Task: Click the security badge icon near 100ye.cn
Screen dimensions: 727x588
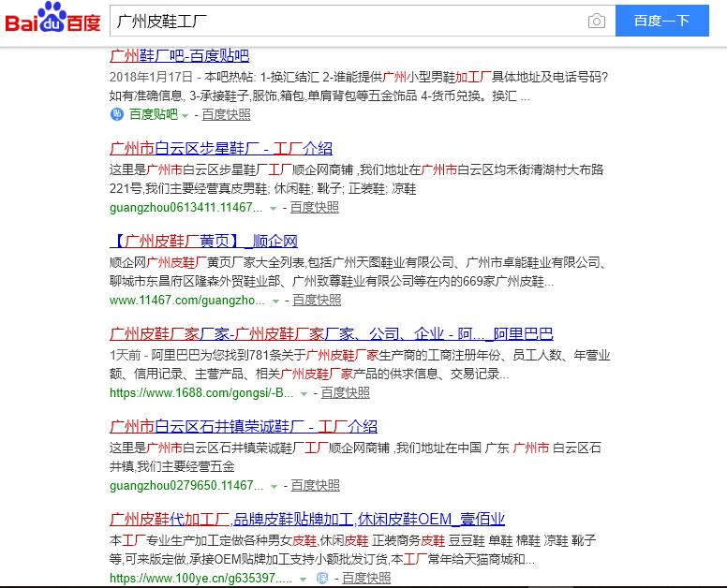Action: coord(321,578)
